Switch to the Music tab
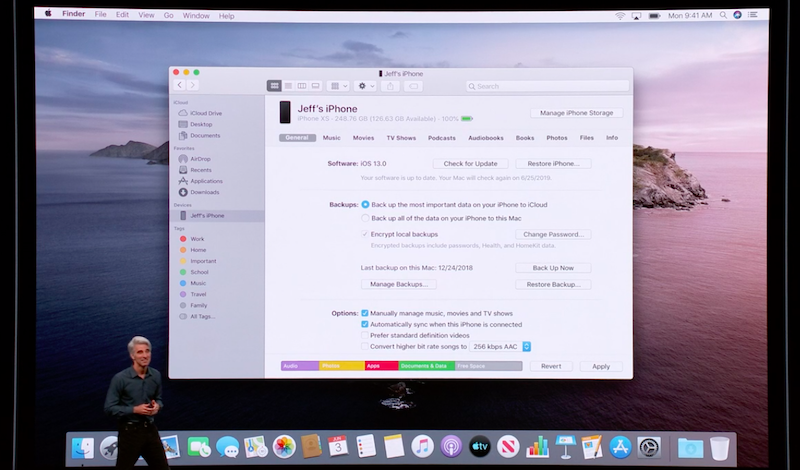Viewport: 800px width, 470px height. 331,138
